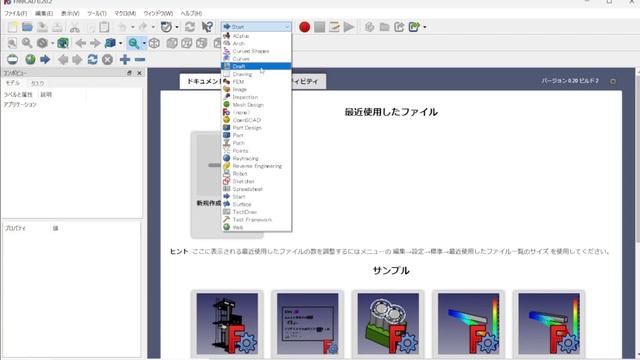Open the dropdown arrow beside link actions icon
640x360 pixels.
tap(425, 27)
